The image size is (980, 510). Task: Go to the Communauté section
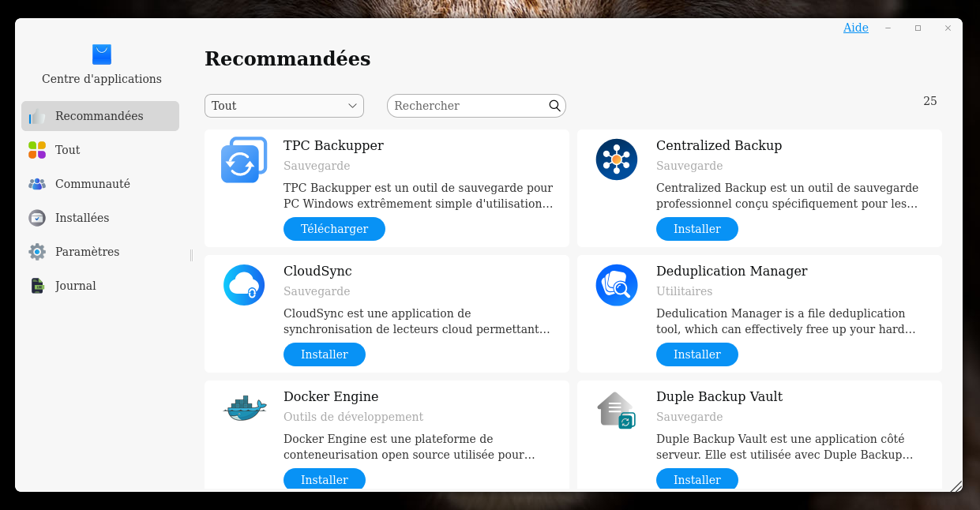pos(92,184)
